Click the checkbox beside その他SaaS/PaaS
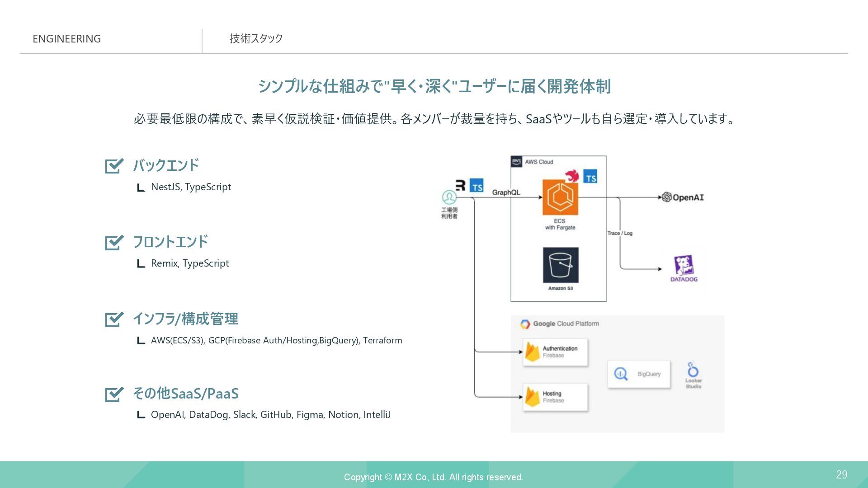 (x=114, y=394)
